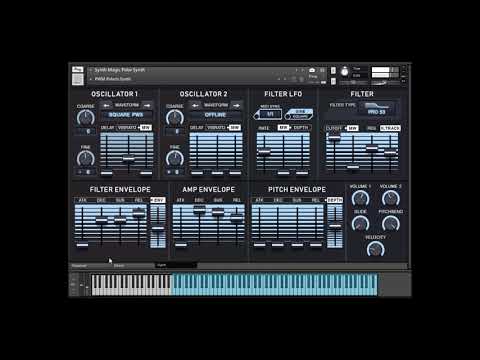Toggle the K.TRACK button in Filter
This screenshot has width=480, height=360.
point(390,128)
